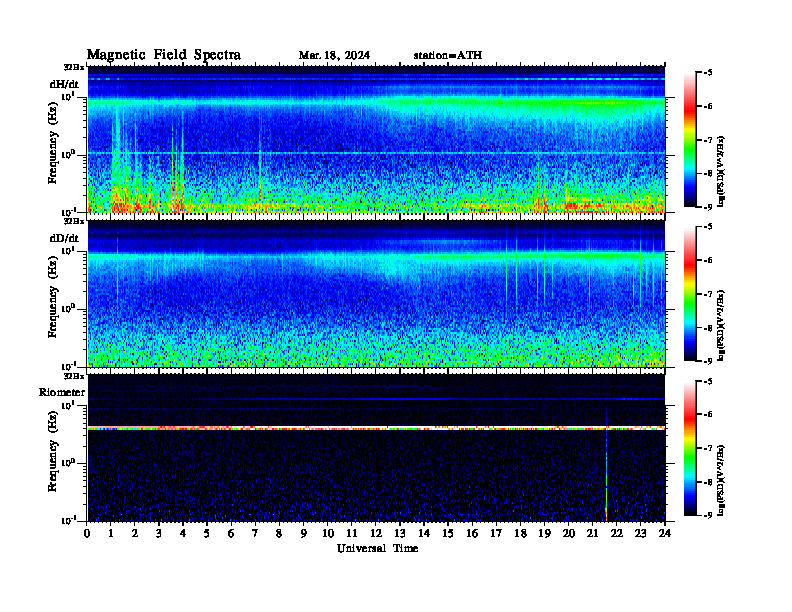Select the "dH/dt" panel label
792x612 pixels.
pyautogui.click(x=64, y=84)
